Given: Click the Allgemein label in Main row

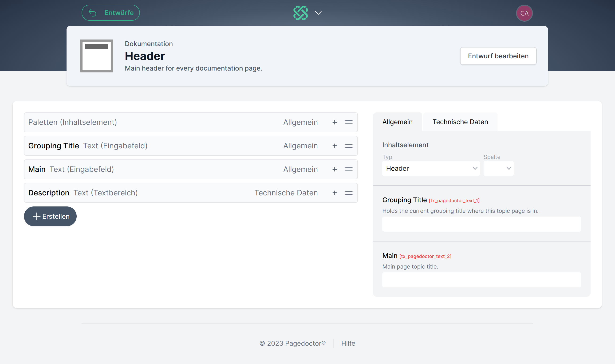Looking at the screenshot, I should pos(300,169).
